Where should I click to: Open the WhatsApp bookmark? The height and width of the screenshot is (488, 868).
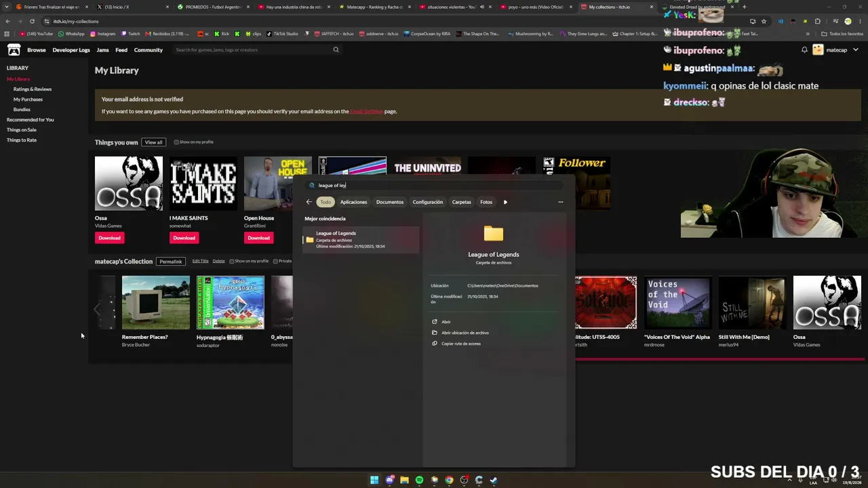pos(71,34)
